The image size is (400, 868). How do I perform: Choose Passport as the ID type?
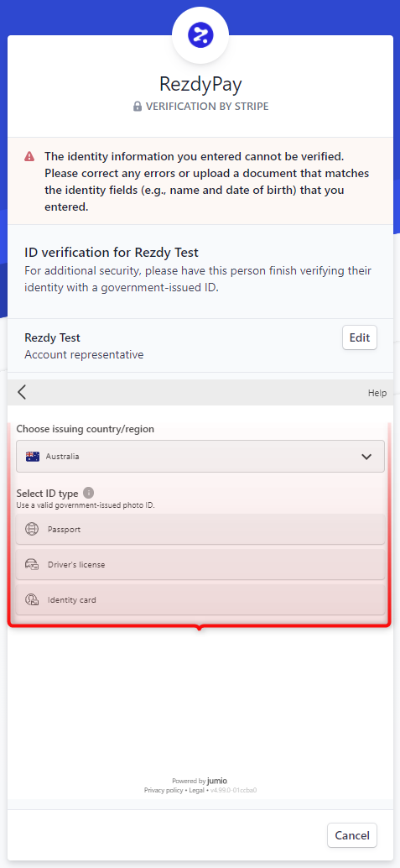[200, 529]
